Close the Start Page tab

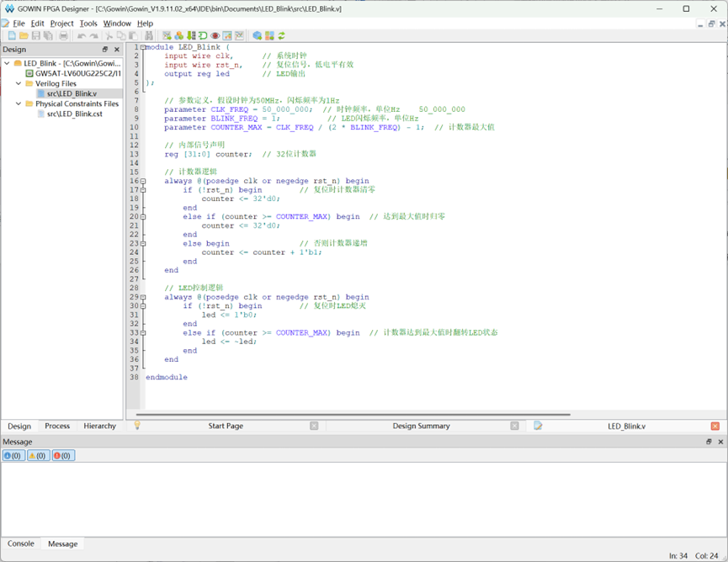tap(314, 426)
